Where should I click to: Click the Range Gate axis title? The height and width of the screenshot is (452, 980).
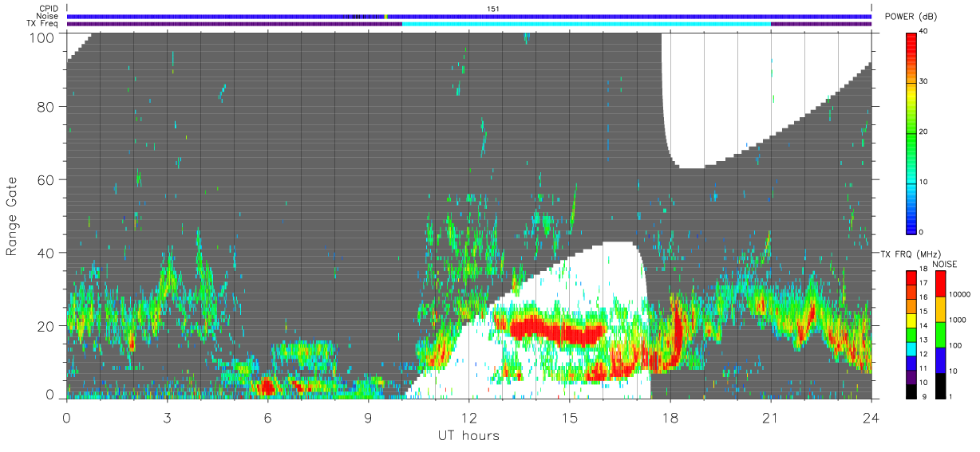pos(12,216)
